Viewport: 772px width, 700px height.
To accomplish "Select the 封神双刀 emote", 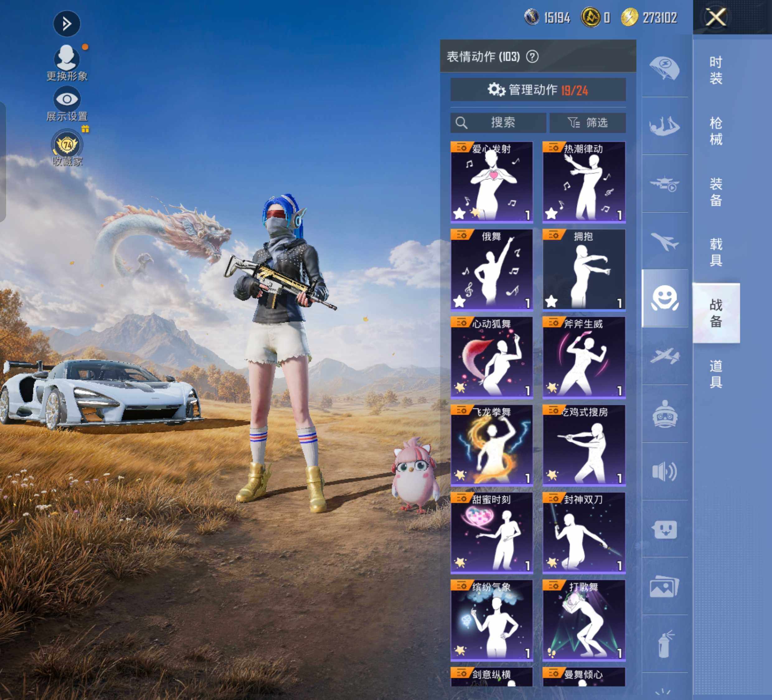I will (x=584, y=532).
